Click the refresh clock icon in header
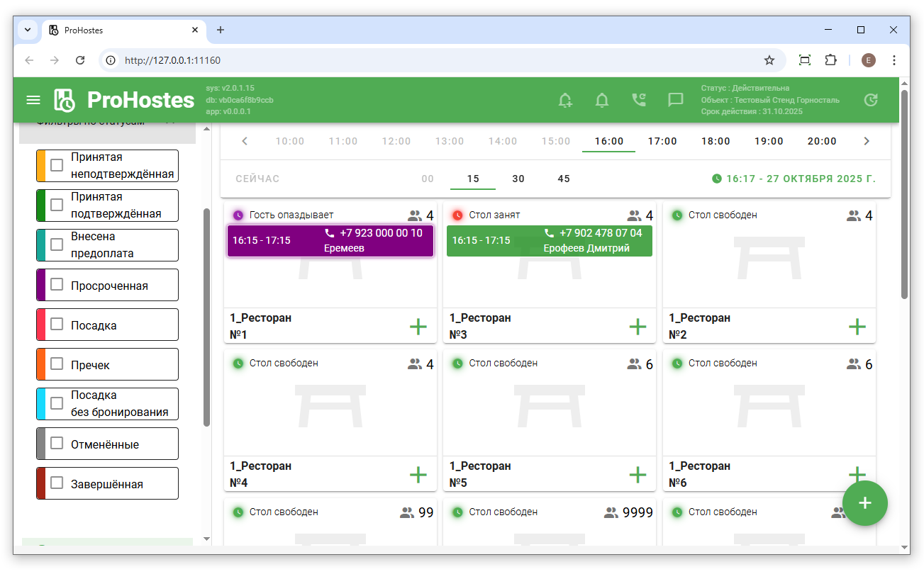 pos(871,100)
